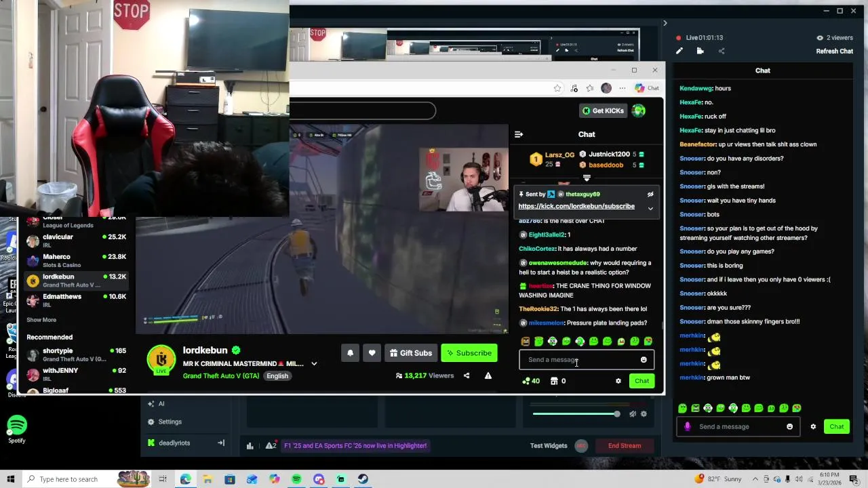Click Highlighter announcement banner in footer

point(355,445)
